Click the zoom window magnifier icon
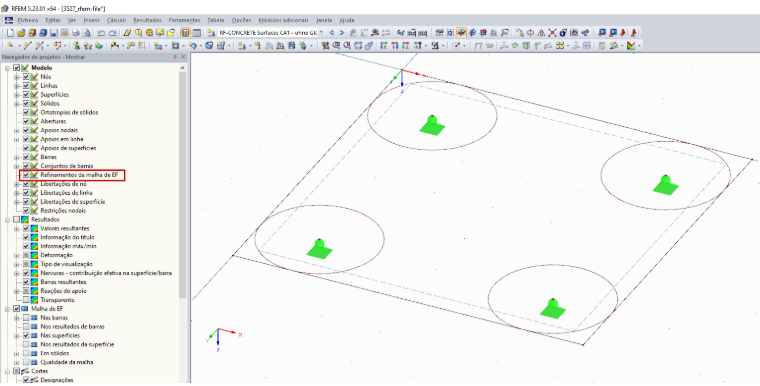The image size is (760, 386). (335, 46)
